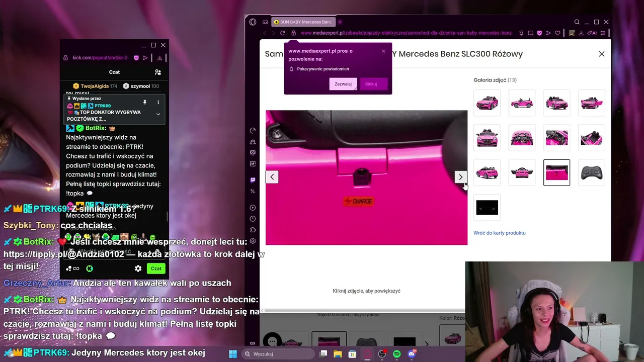View site security lock info for mediaexpert.pl

293,33
